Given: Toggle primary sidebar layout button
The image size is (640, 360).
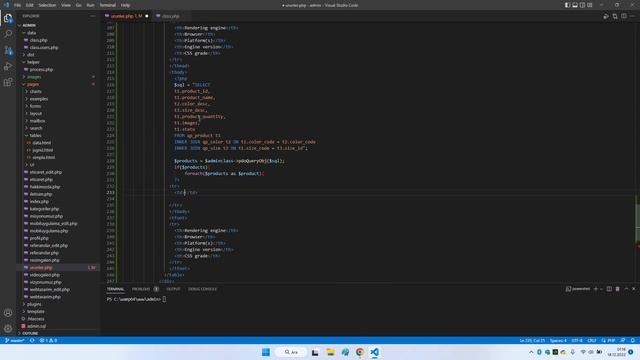Looking at the screenshot, I should point(567,5).
